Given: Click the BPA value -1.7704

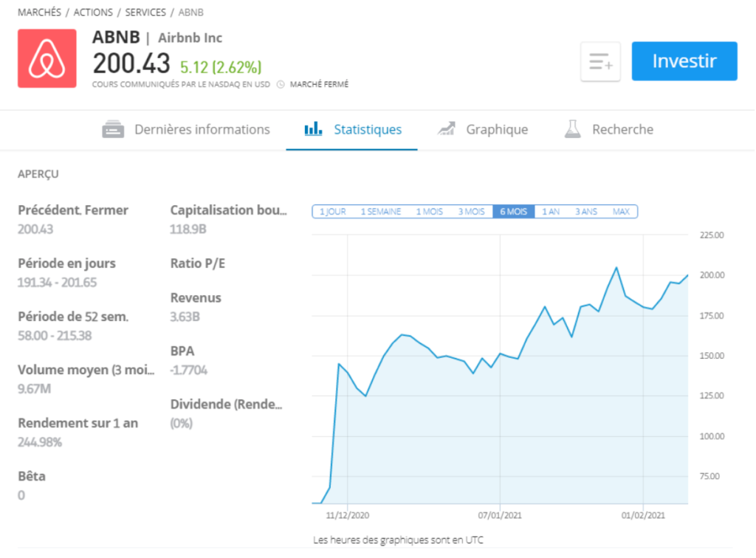Looking at the screenshot, I should (x=188, y=370).
